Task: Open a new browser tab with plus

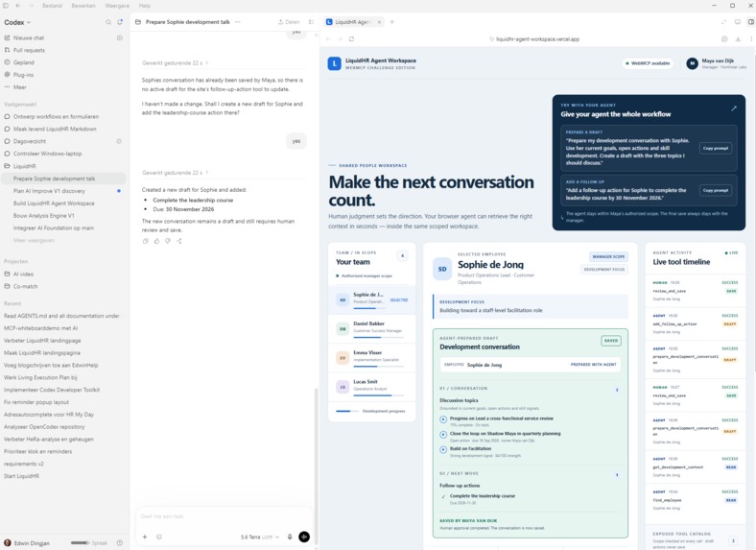Action: click(x=392, y=22)
